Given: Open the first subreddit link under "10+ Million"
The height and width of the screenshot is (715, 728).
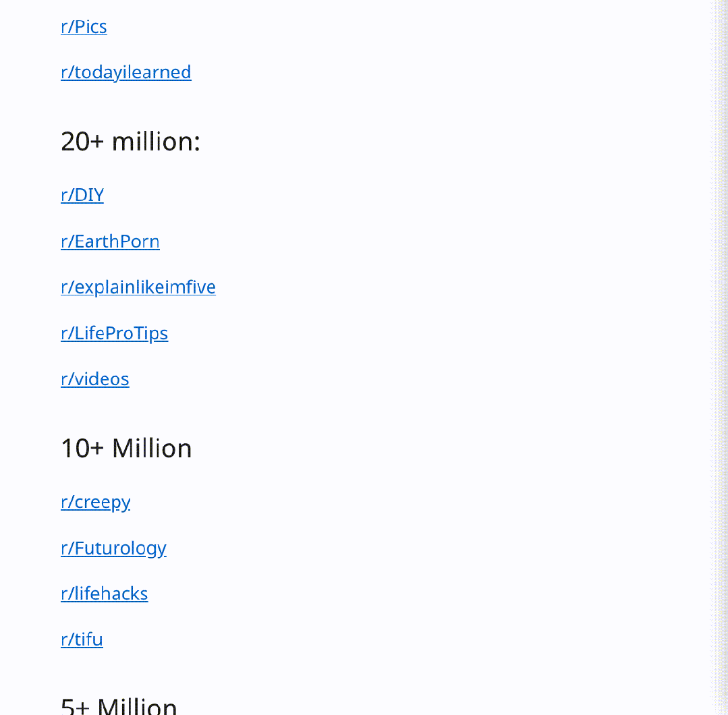Looking at the screenshot, I should (95, 503).
